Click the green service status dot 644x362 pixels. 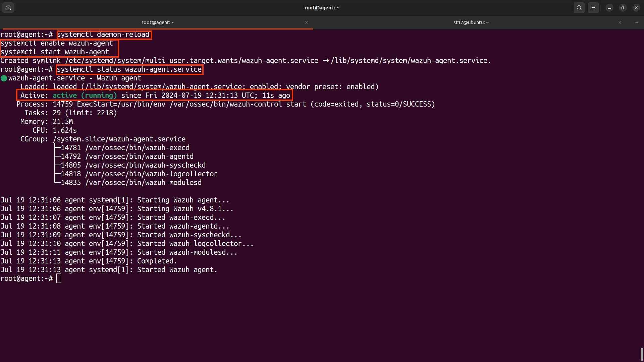click(4, 78)
